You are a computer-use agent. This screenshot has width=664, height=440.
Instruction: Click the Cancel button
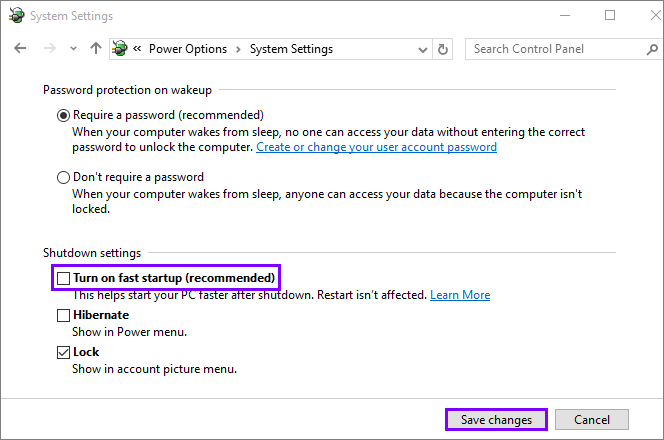(x=591, y=420)
